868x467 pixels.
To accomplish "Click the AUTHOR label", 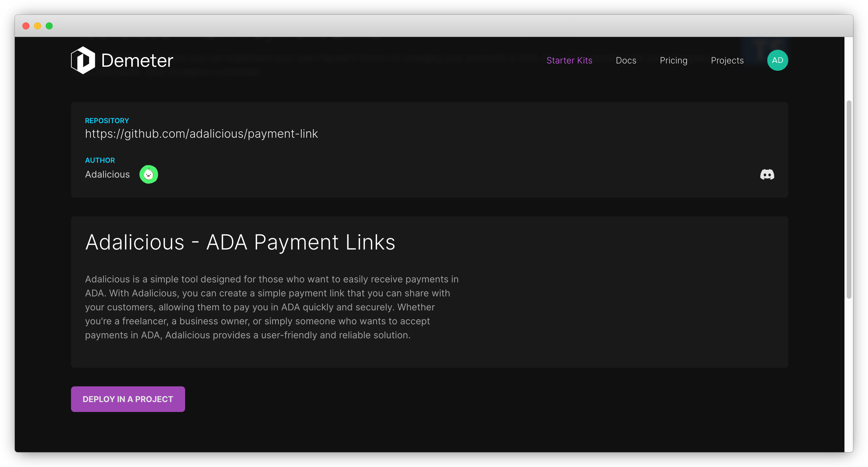I will click(x=100, y=160).
